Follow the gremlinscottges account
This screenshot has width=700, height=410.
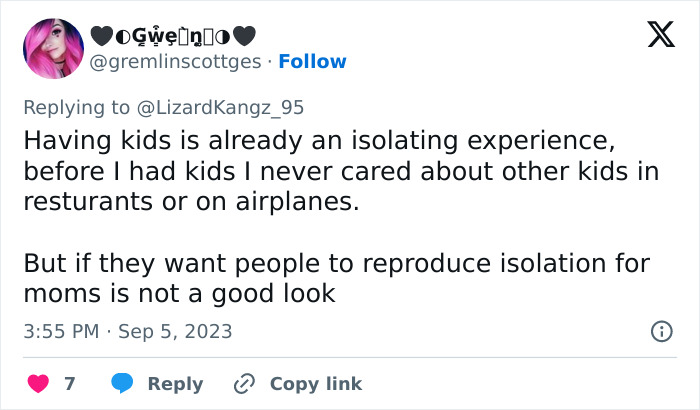(312, 61)
